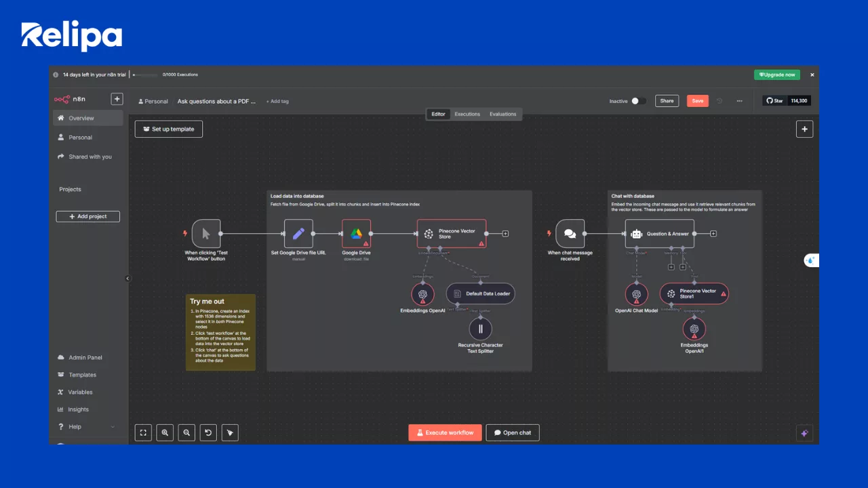Screen dimensions: 868x488
Task: Open the workflow history icon
Action: 719,101
